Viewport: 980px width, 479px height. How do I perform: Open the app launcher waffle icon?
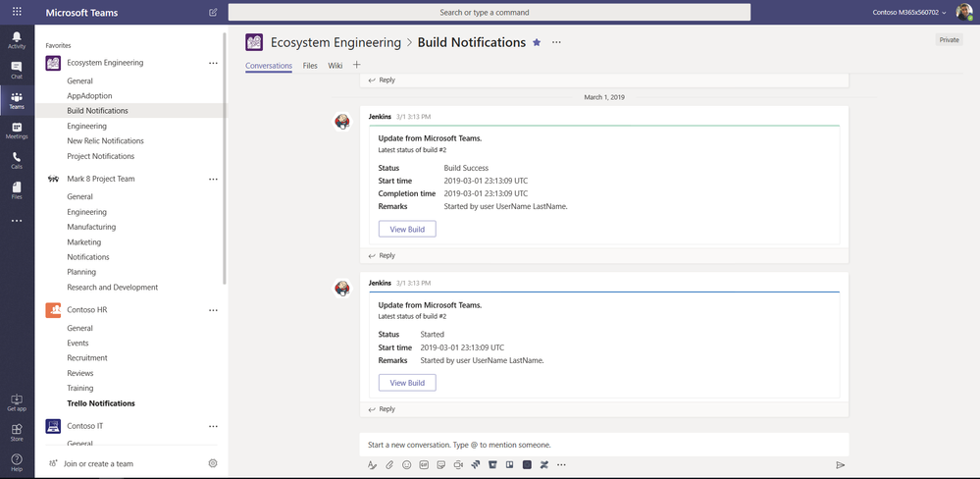tap(17, 12)
